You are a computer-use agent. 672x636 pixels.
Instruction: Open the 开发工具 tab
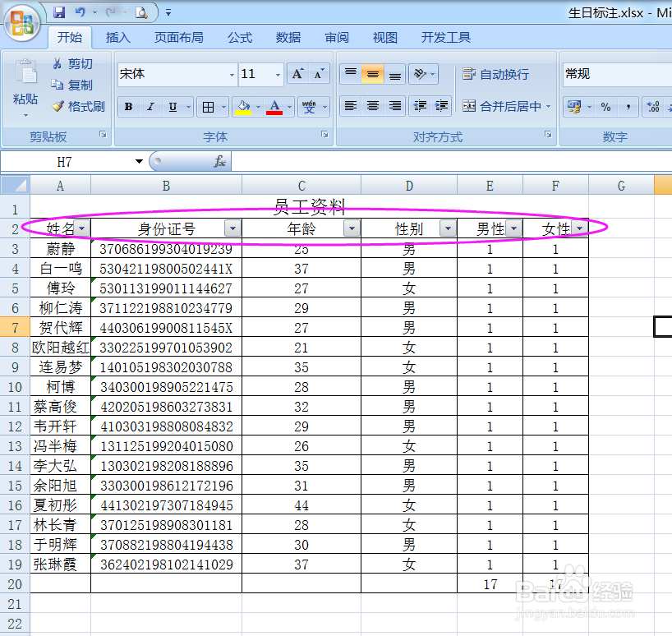coord(446,37)
